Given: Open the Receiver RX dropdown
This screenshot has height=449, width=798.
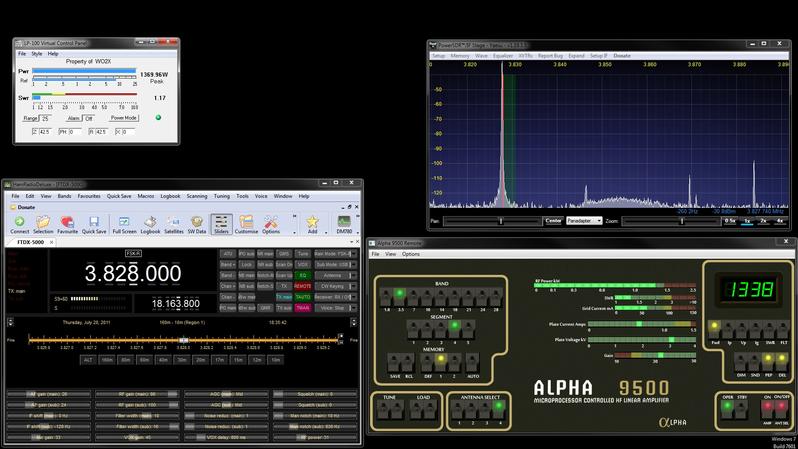Looking at the screenshot, I should click(334, 297).
